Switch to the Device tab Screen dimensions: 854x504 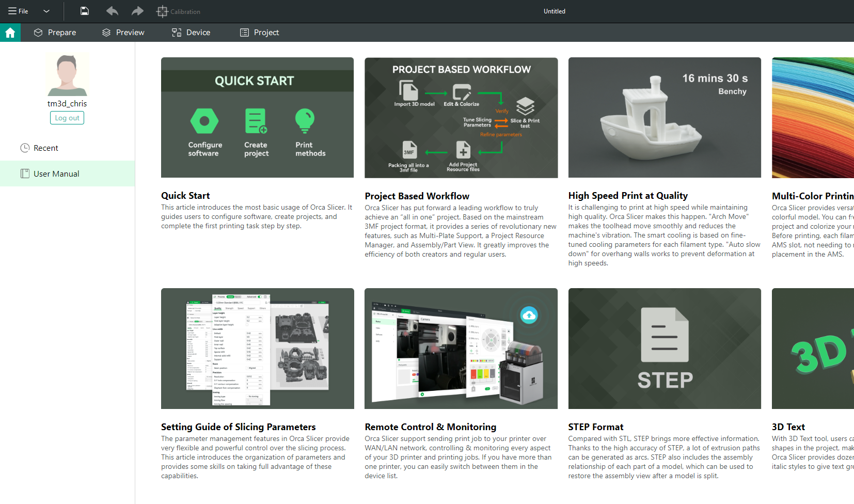click(x=191, y=33)
